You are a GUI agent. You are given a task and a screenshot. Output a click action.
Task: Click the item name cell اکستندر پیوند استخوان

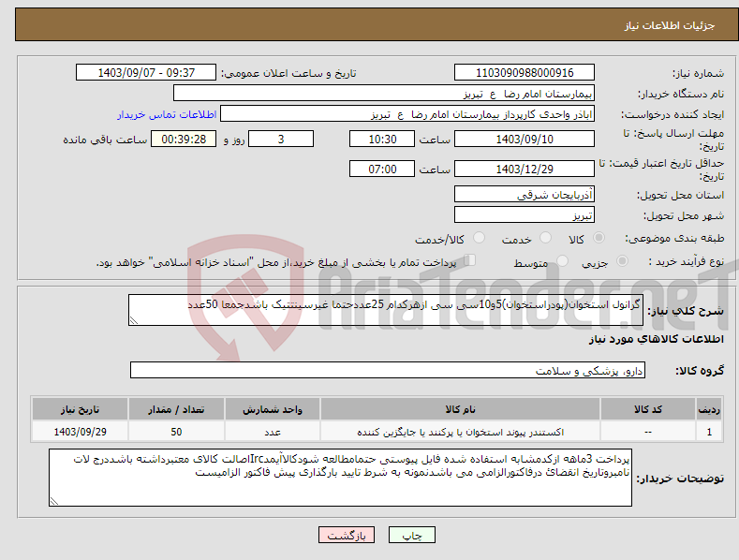click(x=460, y=432)
